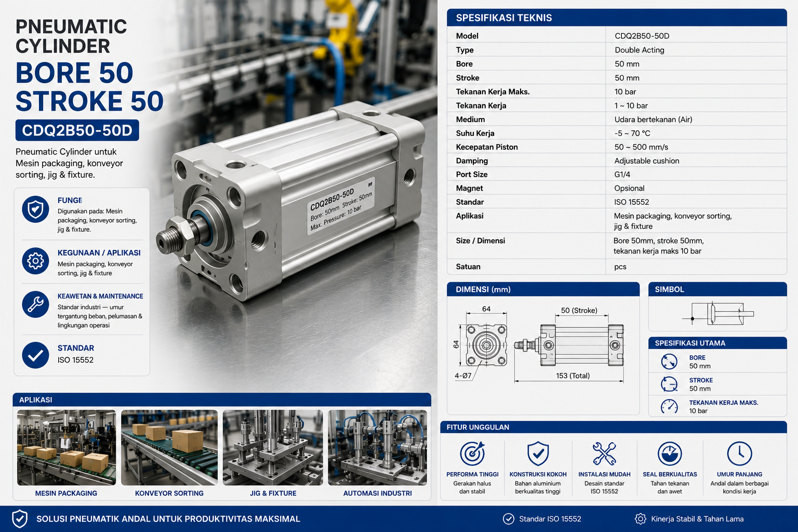
Task: Open the Konveyor Sorting application photo
Action: 169,447
